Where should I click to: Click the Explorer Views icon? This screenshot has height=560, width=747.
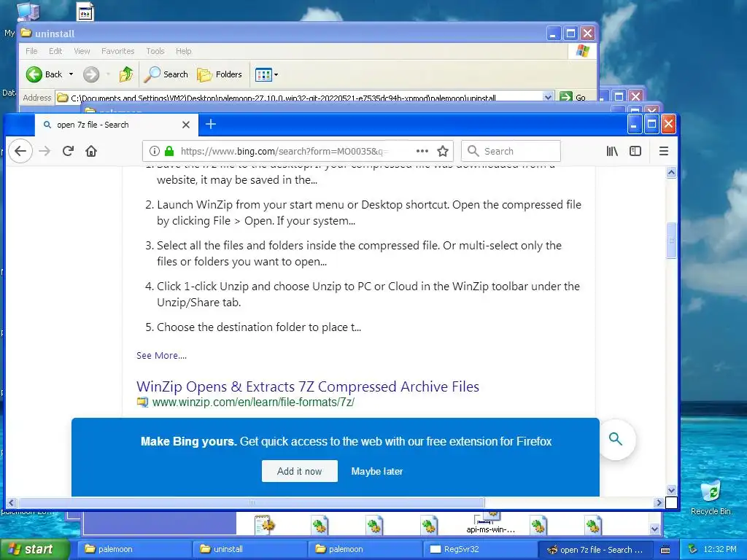[263, 74]
